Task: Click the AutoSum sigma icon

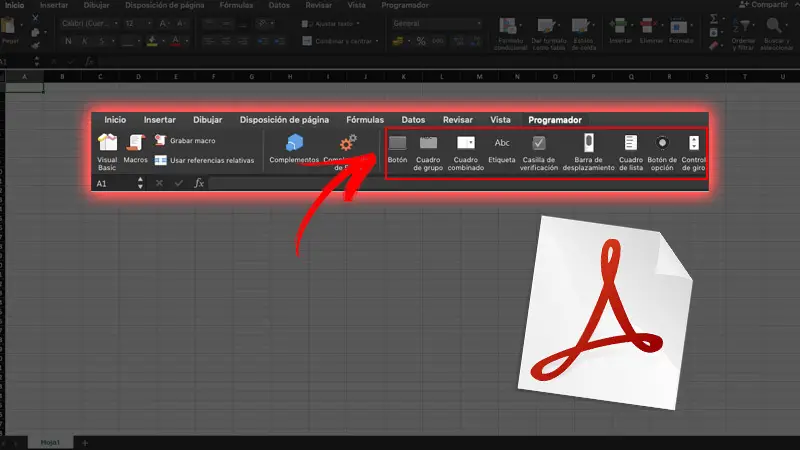Action: [x=714, y=19]
